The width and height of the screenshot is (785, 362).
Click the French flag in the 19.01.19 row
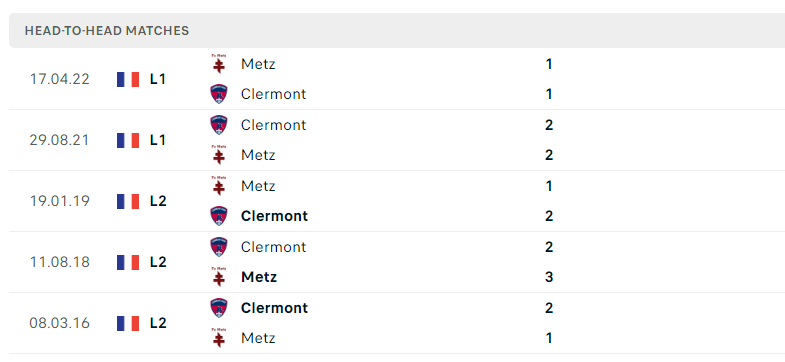pos(128,201)
